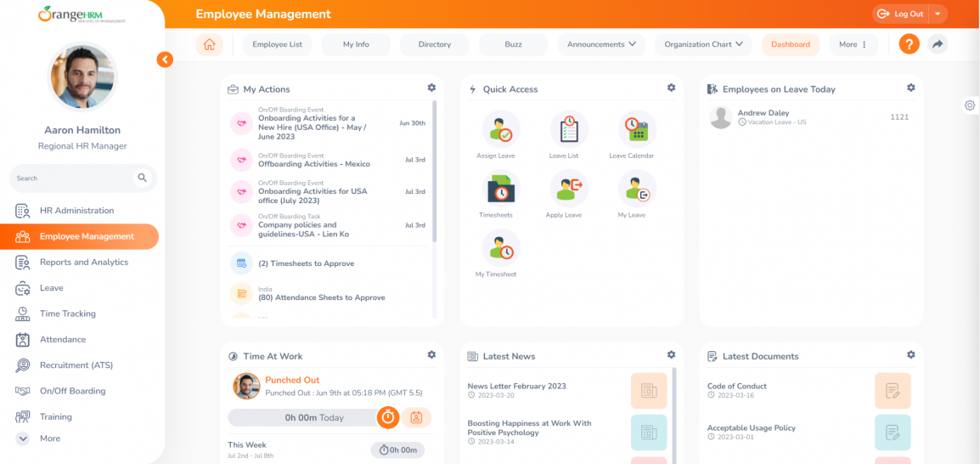Screen dimensions: 980x464
Task: Click the share arrow icon
Action: coord(937,44)
